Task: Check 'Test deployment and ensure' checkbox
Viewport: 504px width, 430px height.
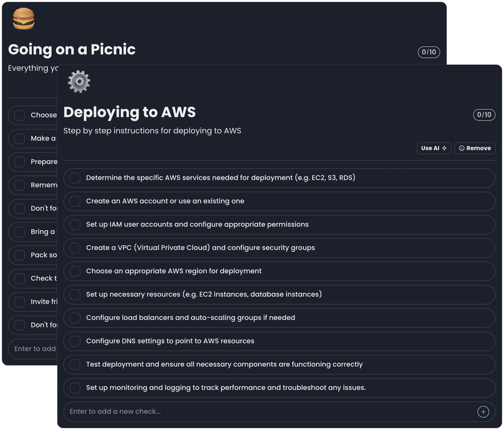Action: 75,365
